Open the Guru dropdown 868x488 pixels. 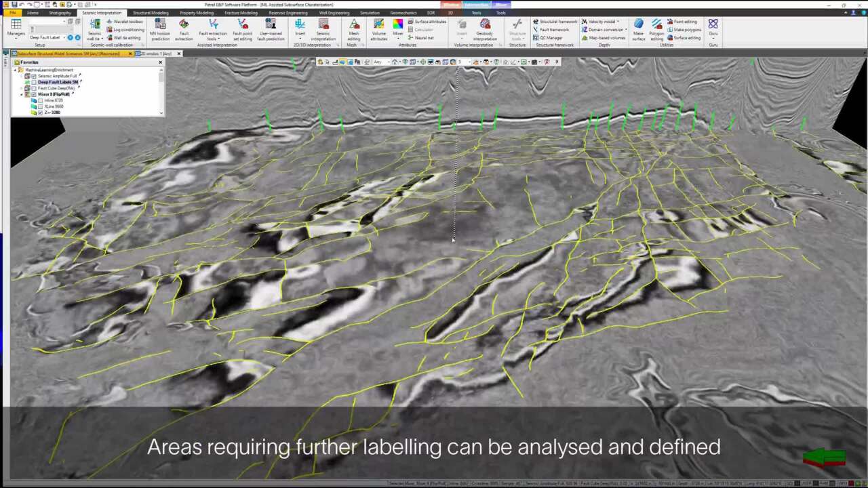pyautogui.click(x=713, y=30)
